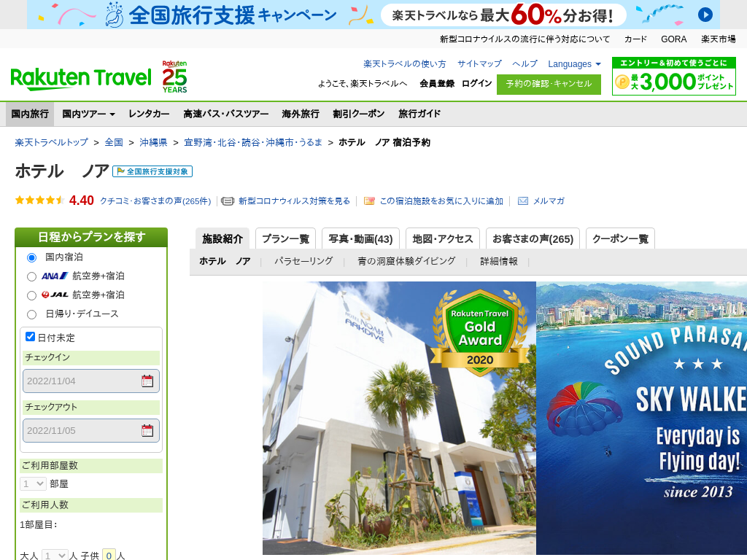
Task: Open 割引クーポン navigation item
Action: (x=359, y=114)
